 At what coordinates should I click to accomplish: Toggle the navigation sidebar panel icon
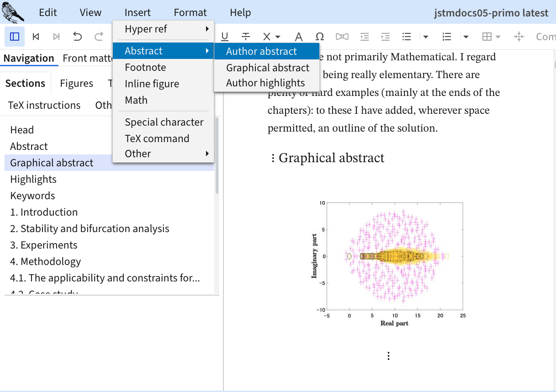pyautogui.click(x=15, y=37)
